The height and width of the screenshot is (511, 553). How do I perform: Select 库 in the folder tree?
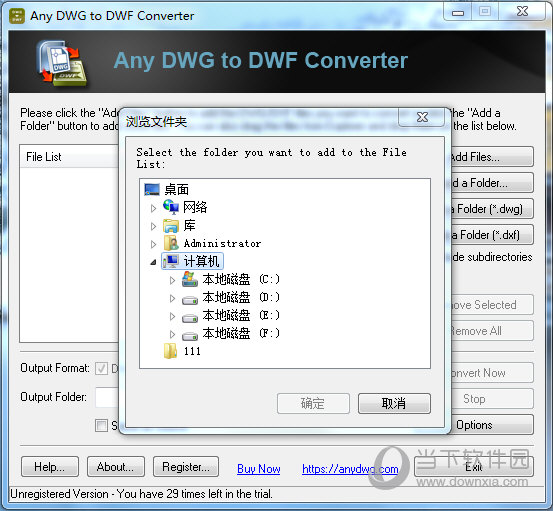(189, 225)
